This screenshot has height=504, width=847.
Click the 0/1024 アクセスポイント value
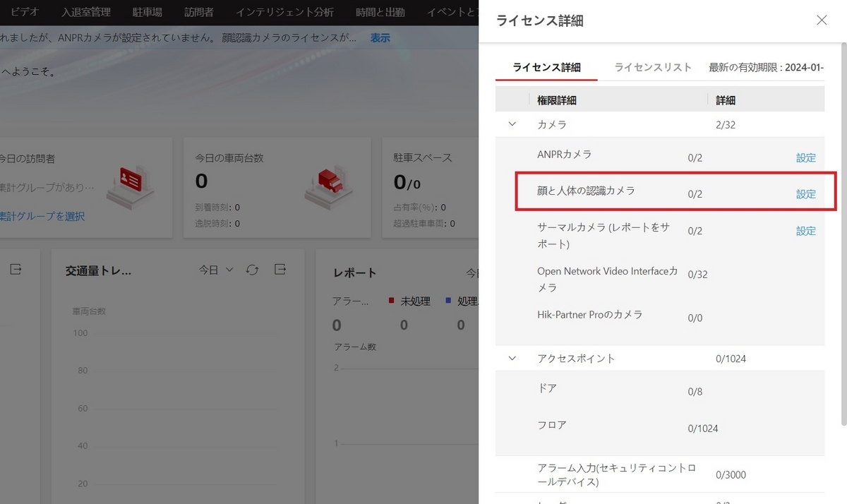pos(731,359)
